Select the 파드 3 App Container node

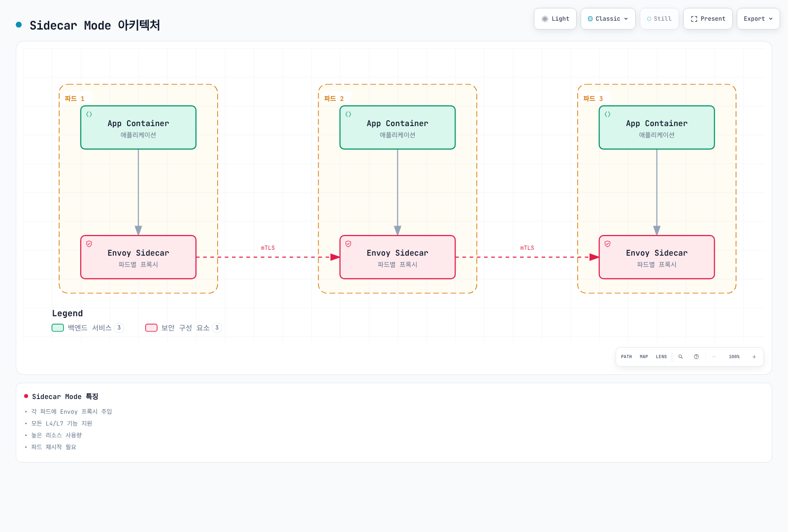coord(657,128)
